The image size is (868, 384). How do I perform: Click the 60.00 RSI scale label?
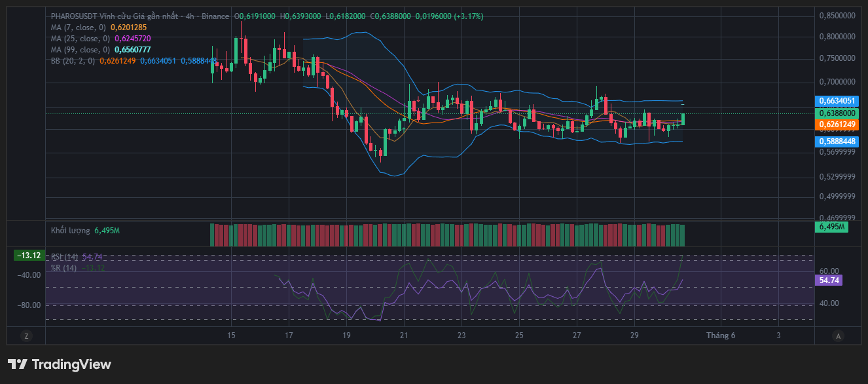(x=828, y=271)
